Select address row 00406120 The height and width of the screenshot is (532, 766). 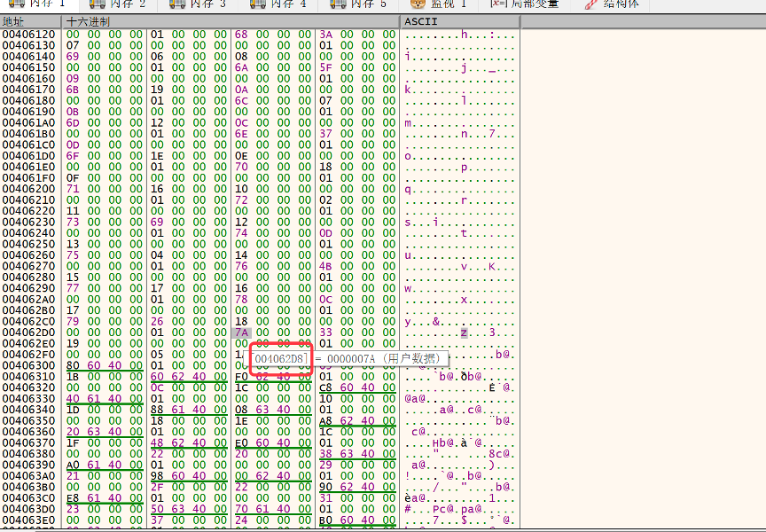pos(28,35)
